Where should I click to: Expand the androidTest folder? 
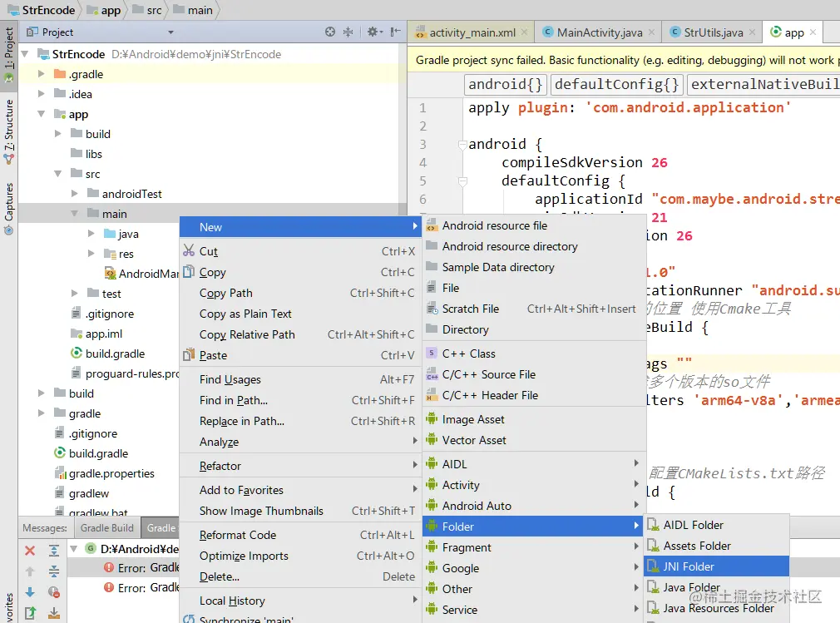[75, 194]
